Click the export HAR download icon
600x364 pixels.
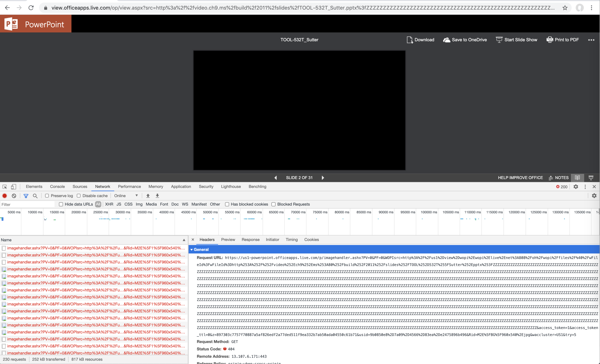[157, 196]
